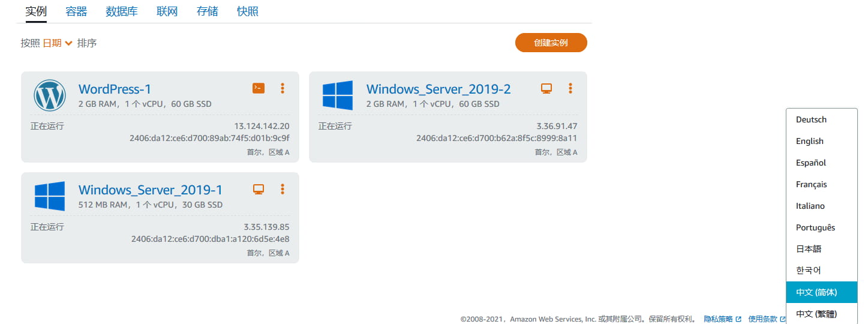Click Windows logo of Windows_Server_2019-1
Screen dimensions: 868x324
tap(50, 196)
